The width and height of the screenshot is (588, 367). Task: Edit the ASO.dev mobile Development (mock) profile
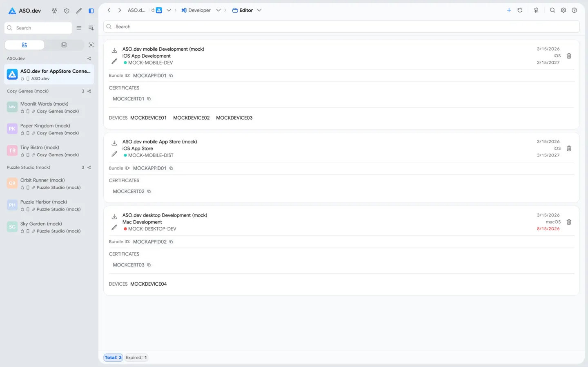click(114, 61)
